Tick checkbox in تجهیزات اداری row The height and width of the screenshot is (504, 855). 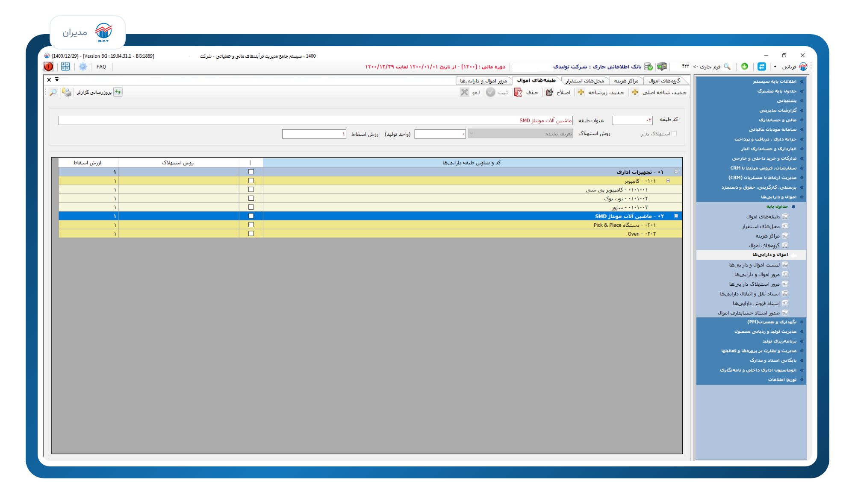tap(251, 172)
